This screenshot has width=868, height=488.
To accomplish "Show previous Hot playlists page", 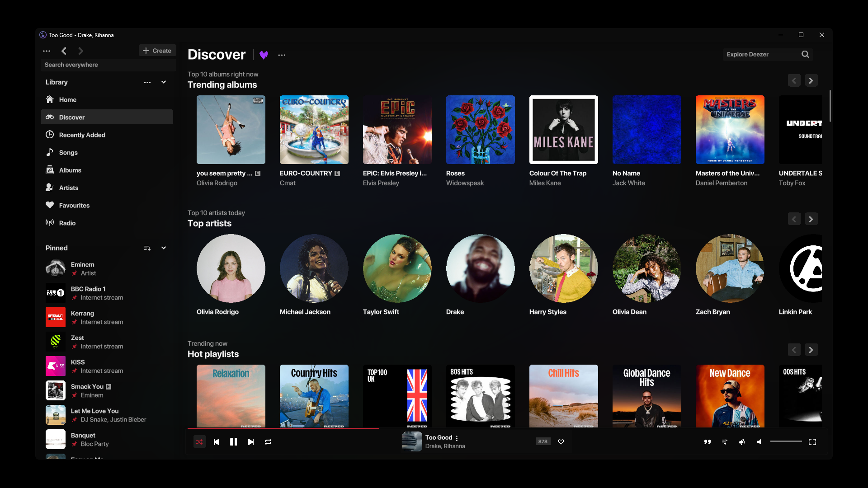I will tap(794, 350).
